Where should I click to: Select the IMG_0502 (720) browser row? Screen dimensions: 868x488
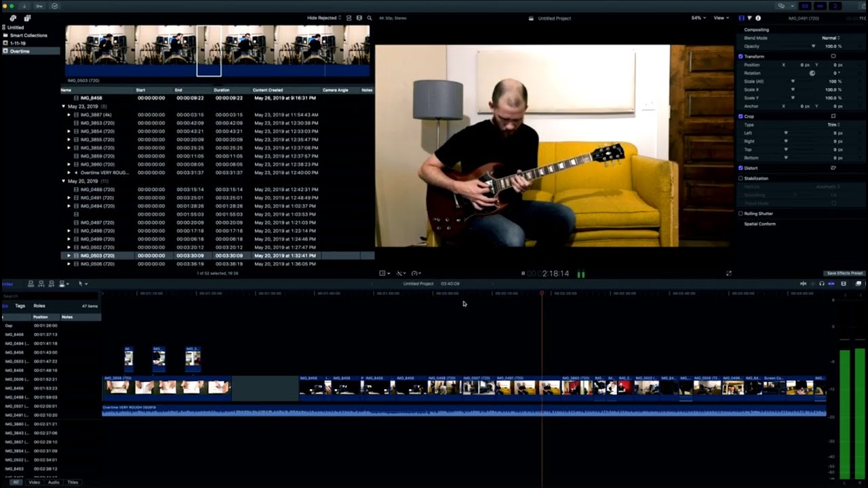(x=218, y=247)
